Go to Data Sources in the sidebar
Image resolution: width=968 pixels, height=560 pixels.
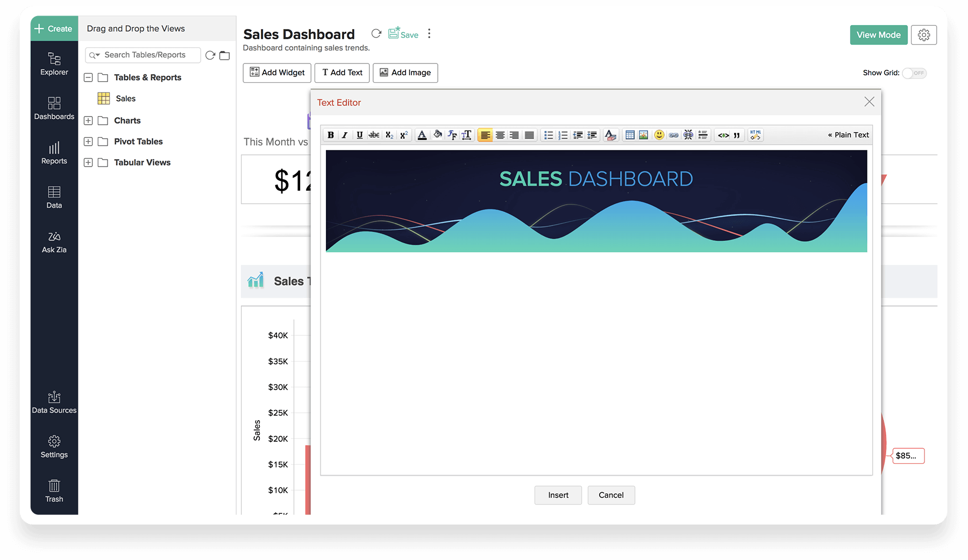pos(54,403)
